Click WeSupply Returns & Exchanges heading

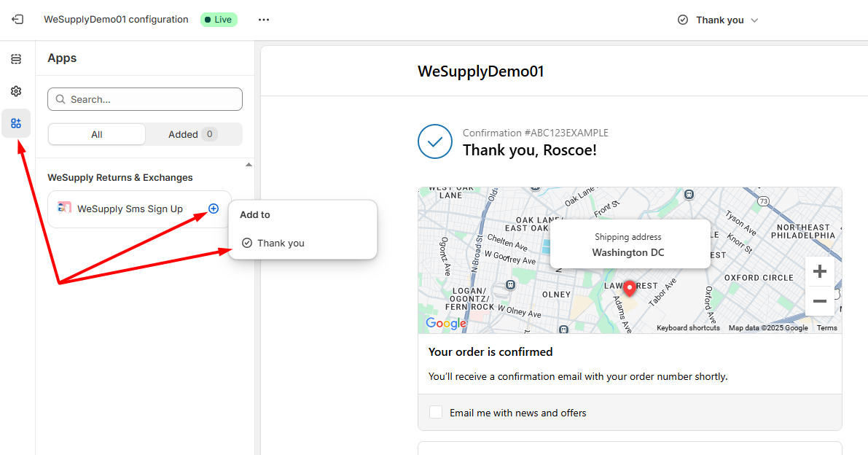tap(120, 178)
